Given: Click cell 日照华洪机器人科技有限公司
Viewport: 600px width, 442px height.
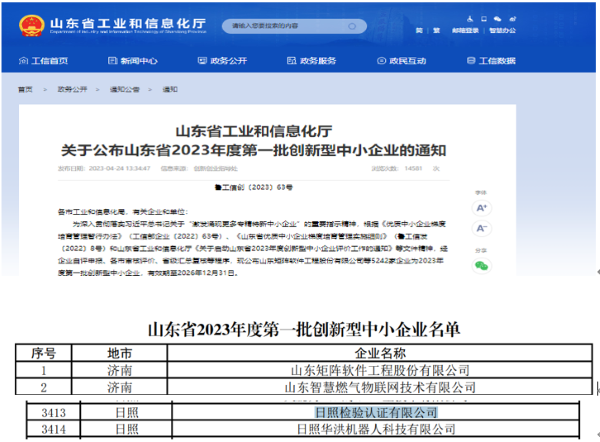Looking at the screenshot, I should pos(376,429).
